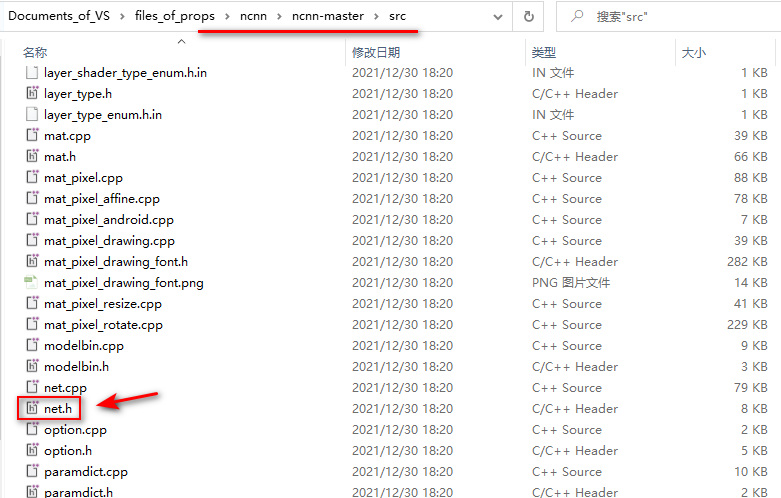The image size is (781, 498).
Task: Click the 282 KB size cell
Action: click(x=747, y=261)
